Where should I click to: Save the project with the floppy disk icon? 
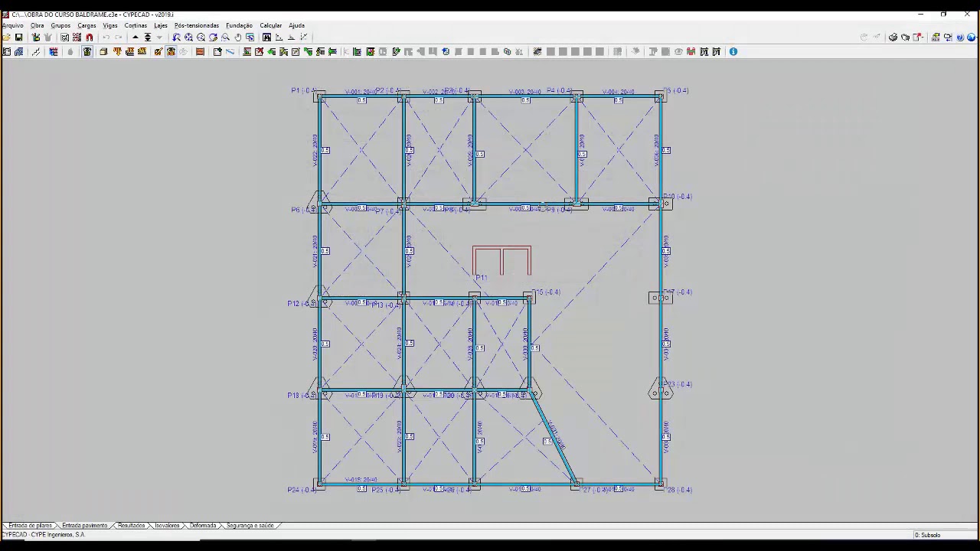19,37
